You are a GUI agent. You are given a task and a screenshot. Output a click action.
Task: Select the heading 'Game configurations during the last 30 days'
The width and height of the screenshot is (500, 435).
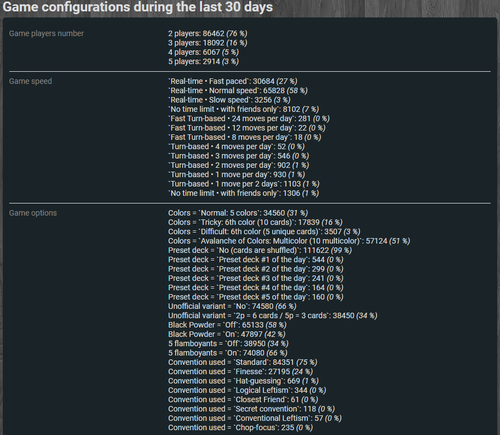[x=138, y=7]
